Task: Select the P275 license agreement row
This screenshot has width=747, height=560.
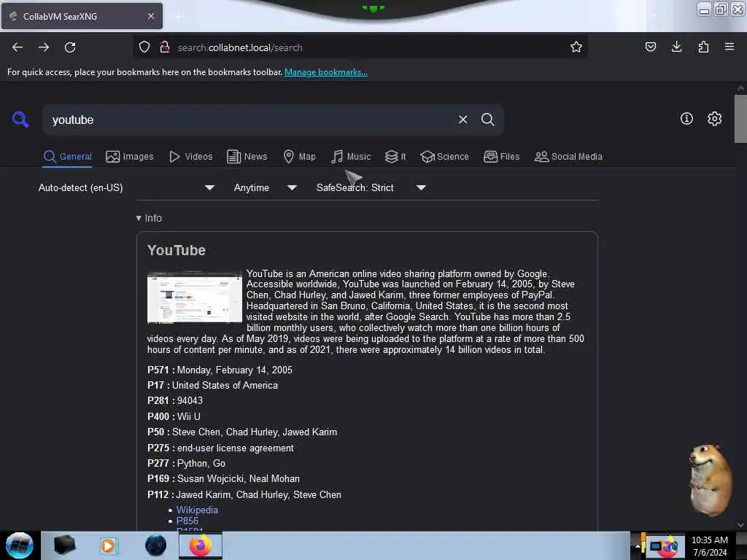Action: point(220,448)
